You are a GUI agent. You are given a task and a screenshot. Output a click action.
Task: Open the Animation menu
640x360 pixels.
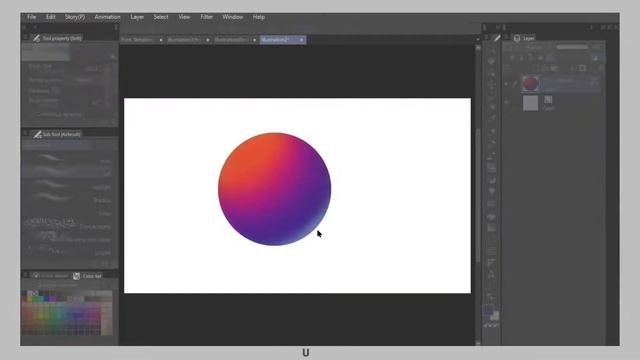tap(107, 17)
